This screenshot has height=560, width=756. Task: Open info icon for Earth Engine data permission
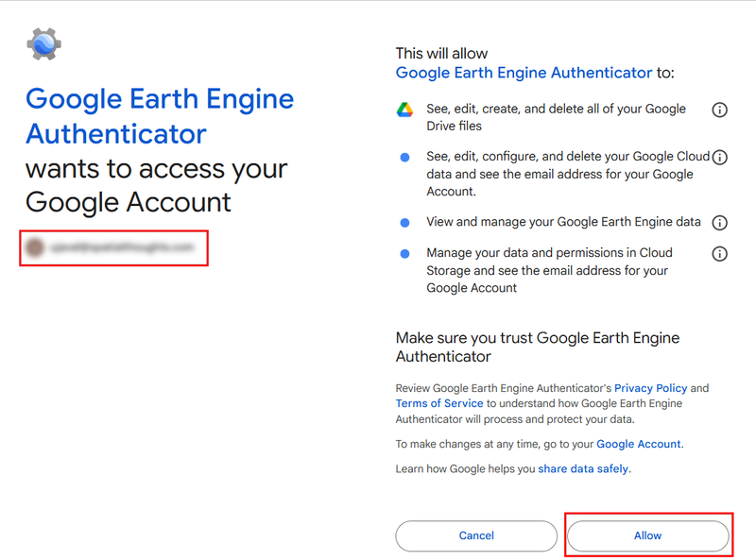[x=719, y=223]
